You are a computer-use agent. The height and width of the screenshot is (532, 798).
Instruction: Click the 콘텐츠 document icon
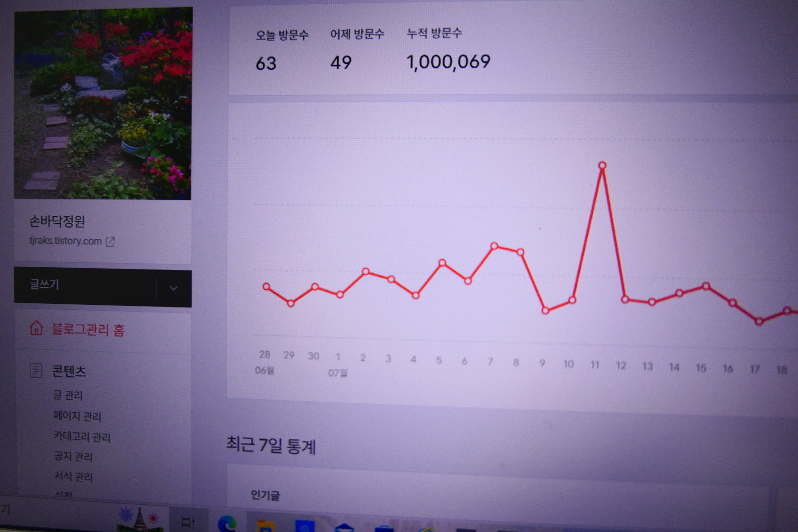36,371
